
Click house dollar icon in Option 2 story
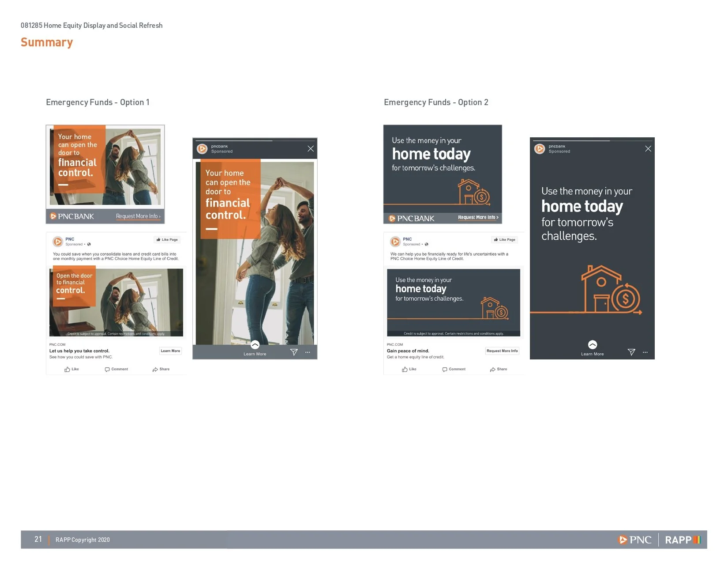[x=611, y=289]
